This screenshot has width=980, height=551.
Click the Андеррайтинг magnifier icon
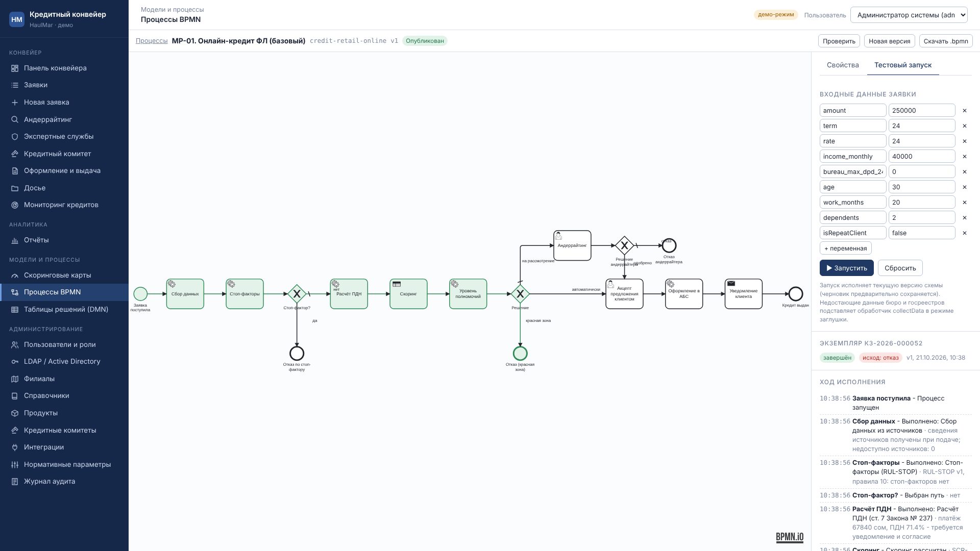pos(15,120)
